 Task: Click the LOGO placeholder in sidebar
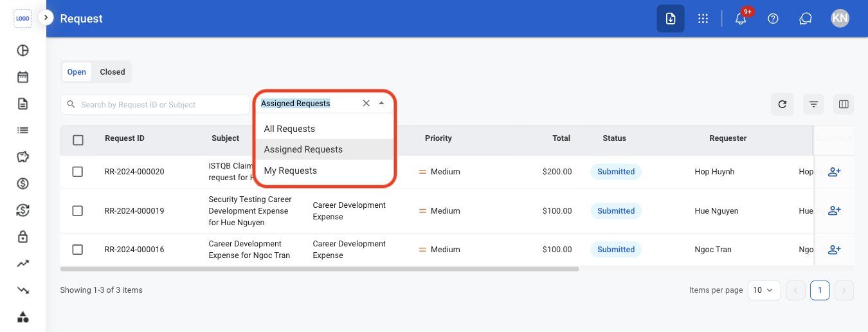tap(23, 18)
